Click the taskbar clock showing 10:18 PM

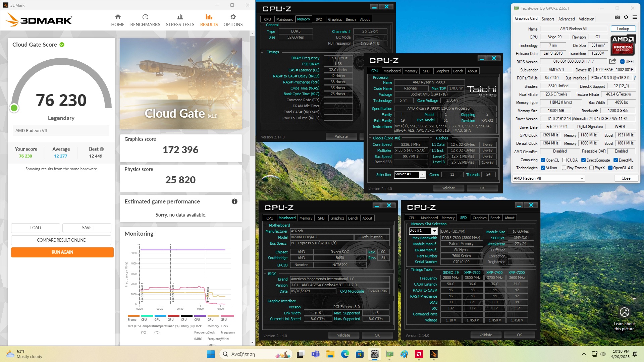[621, 354]
